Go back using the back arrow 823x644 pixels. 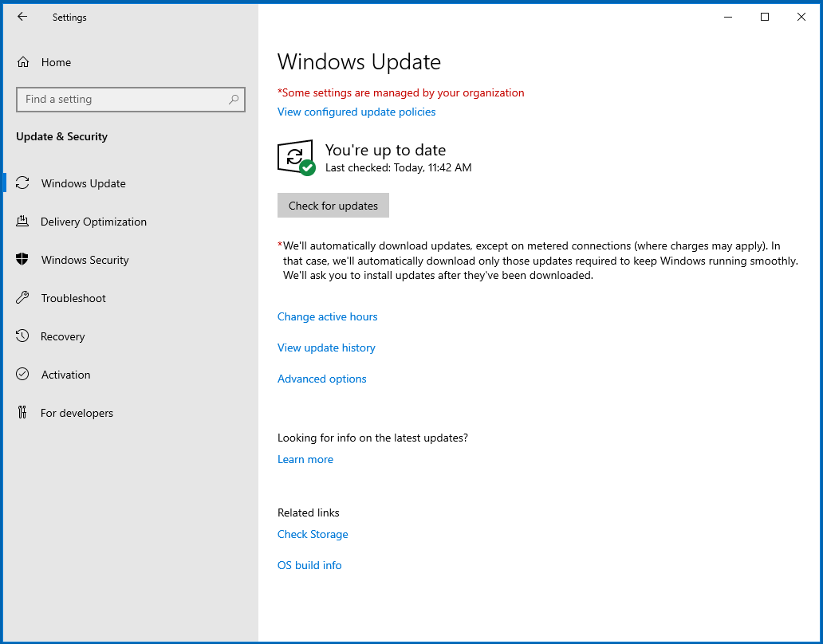22,17
